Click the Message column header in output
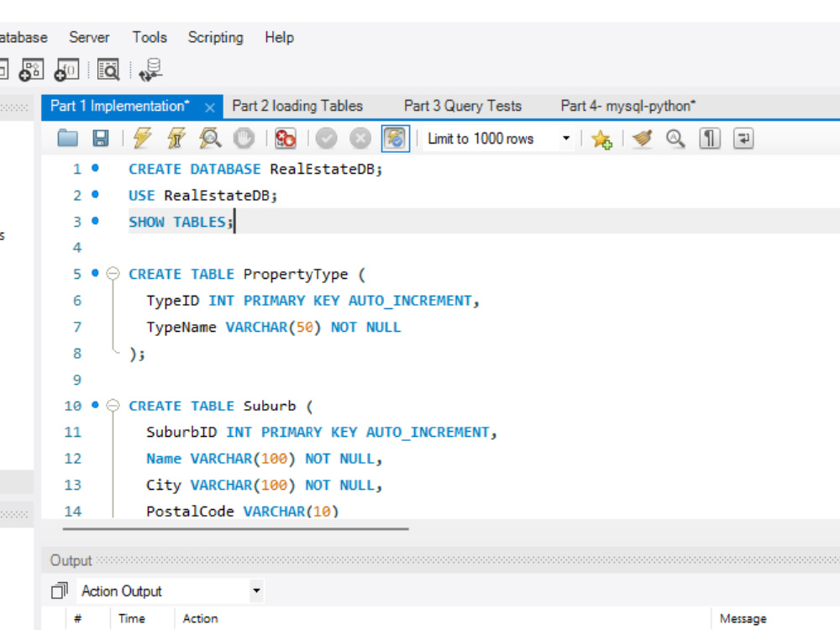Image resolution: width=840 pixels, height=630 pixels. [x=743, y=619]
